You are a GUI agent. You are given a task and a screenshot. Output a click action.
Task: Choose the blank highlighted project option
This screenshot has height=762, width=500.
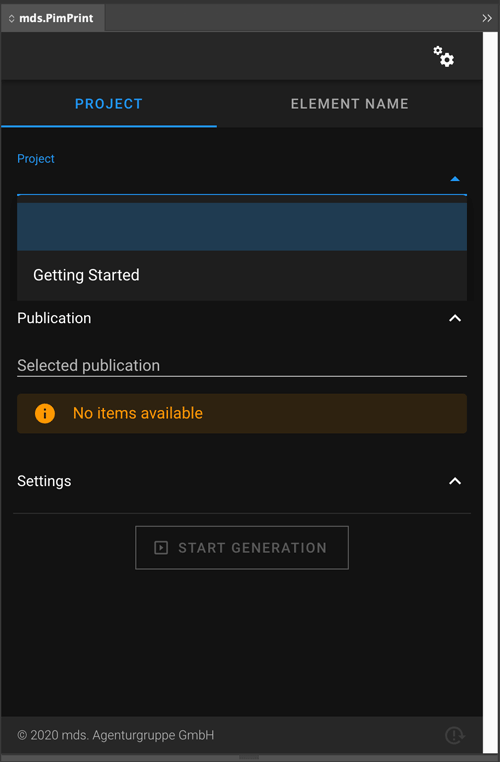tap(242, 226)
